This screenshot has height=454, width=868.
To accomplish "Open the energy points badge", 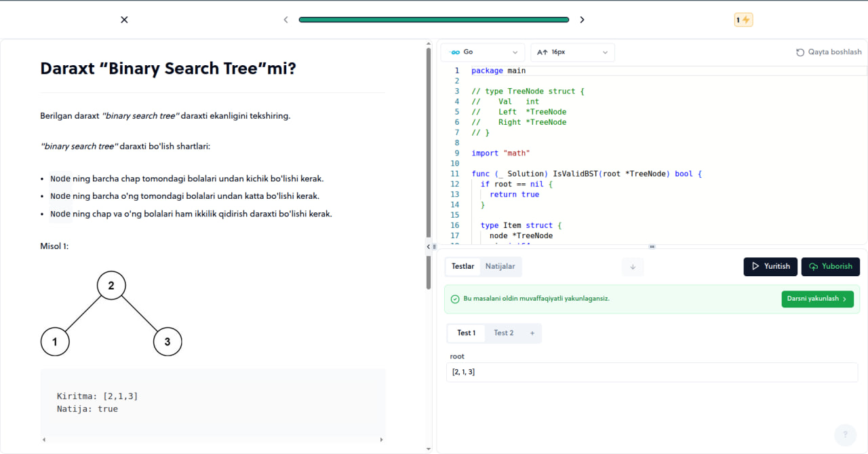I will click(x=744, y=20).
